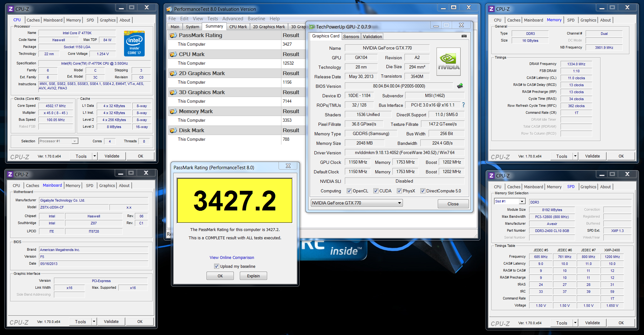The image size is (644, 335).
Task: Click the icon beside 2D Graphics Mark heading
Action: point(173,73)
